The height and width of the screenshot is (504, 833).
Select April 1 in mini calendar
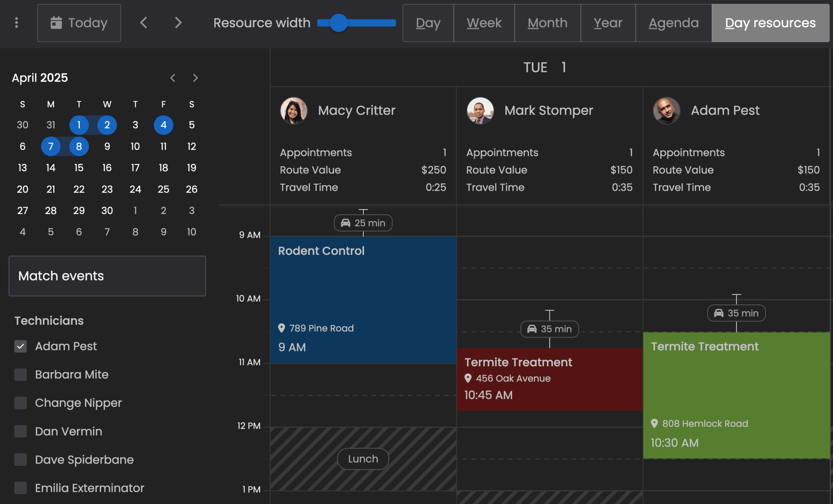pyautogui.click(x=79, y=125)
